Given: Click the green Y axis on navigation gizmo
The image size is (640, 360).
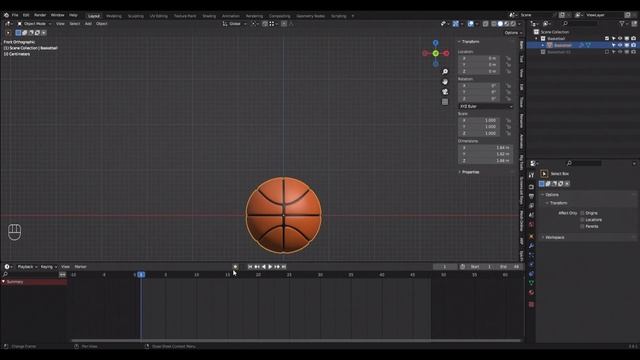Looking at the screenshot, I should (436, 53).
